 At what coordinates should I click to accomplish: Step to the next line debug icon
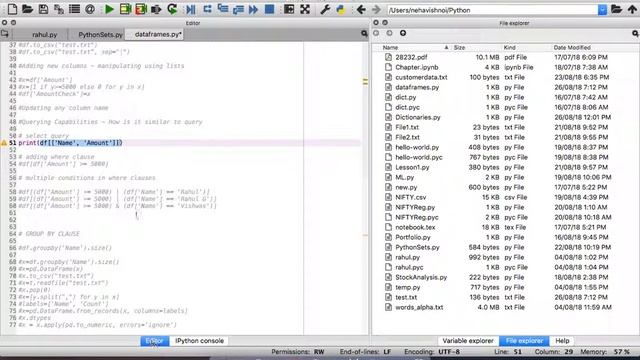[x=207, y=9]
